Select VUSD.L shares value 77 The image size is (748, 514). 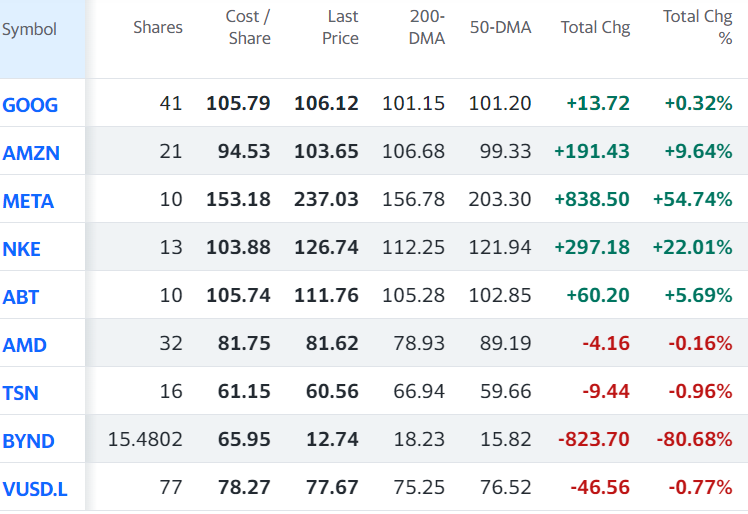coord(171,488)
